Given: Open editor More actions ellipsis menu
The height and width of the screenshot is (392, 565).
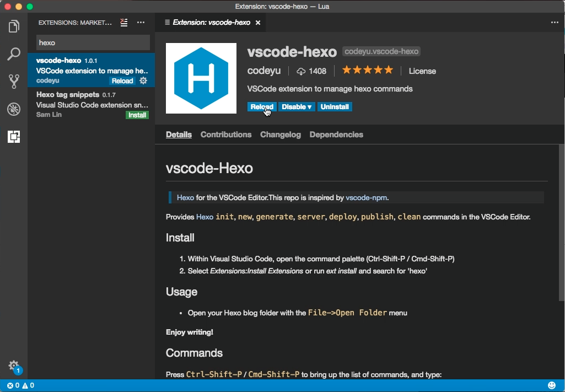Looking at the screenshot, I should [x=555, y=23].
